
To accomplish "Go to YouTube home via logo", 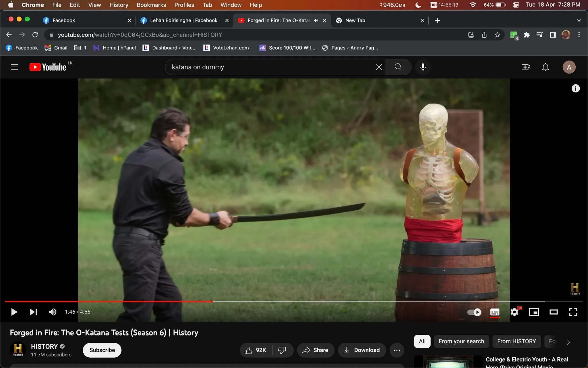I will tap(48, 67).
